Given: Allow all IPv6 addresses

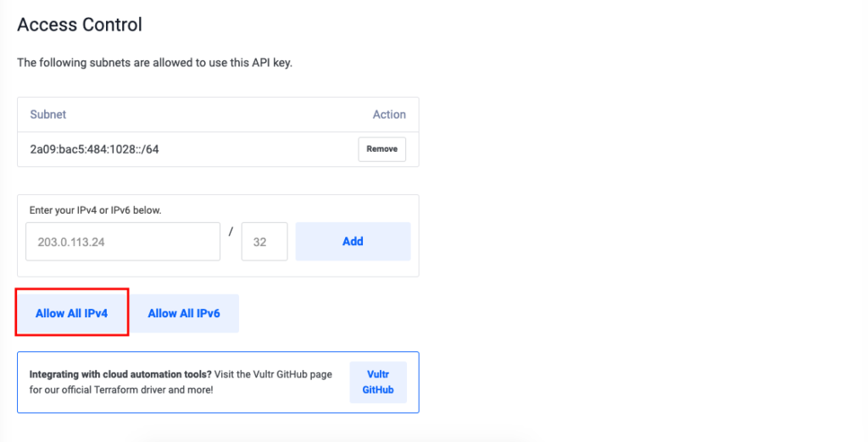Looking at the screenshot, I should [x=184, y=314].
